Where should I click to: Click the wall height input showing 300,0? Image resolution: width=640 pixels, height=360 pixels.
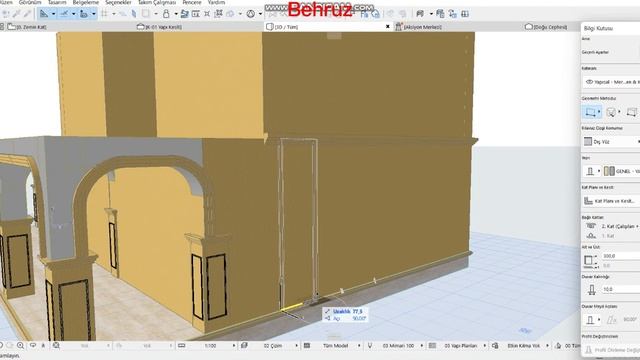pos(621,256)
